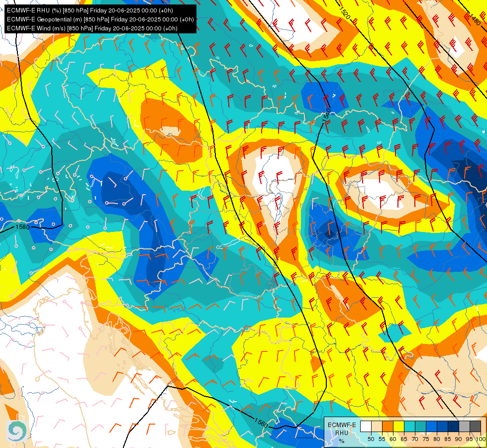Pick the navy 85-90% legend swatch

tap(454, 427)
